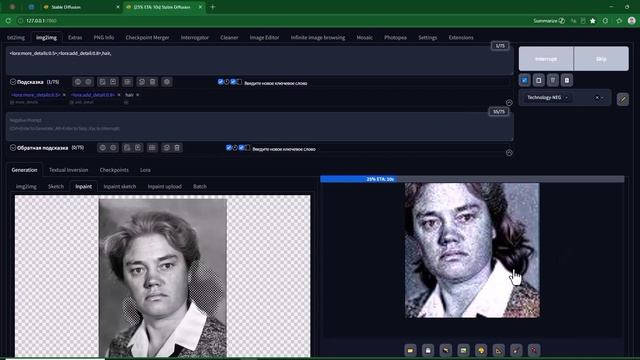Open the Extensions tab

(x=461, y=38)
